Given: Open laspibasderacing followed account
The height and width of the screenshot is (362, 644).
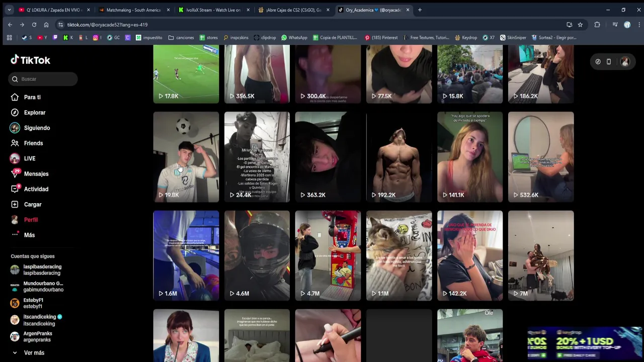Looking at the screenshot, I should 42,270.
